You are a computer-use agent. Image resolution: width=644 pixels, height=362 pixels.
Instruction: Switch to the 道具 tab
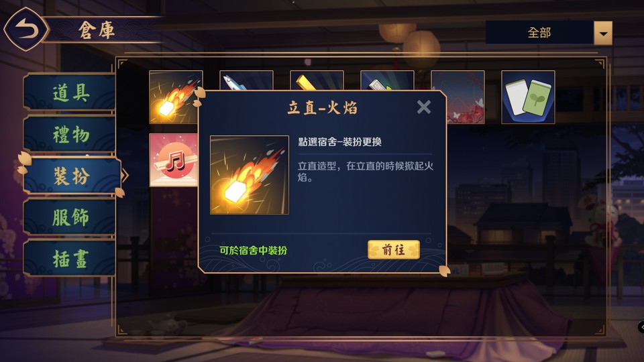(x=70, y=93)
